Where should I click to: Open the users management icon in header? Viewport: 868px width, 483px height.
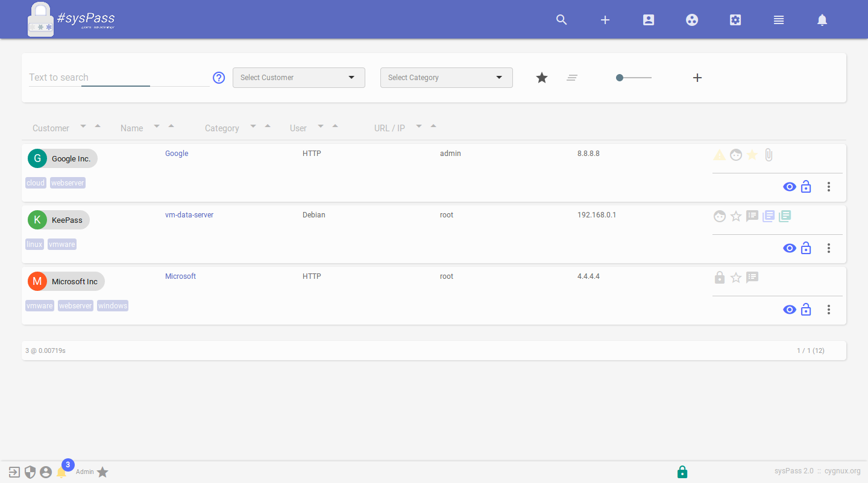(x=649, y=20)
